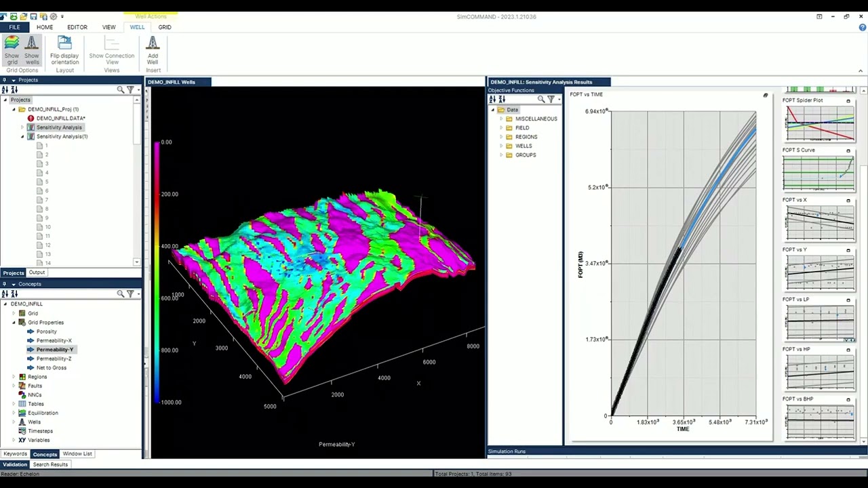Expand the FIELD folder

point(501,127)
